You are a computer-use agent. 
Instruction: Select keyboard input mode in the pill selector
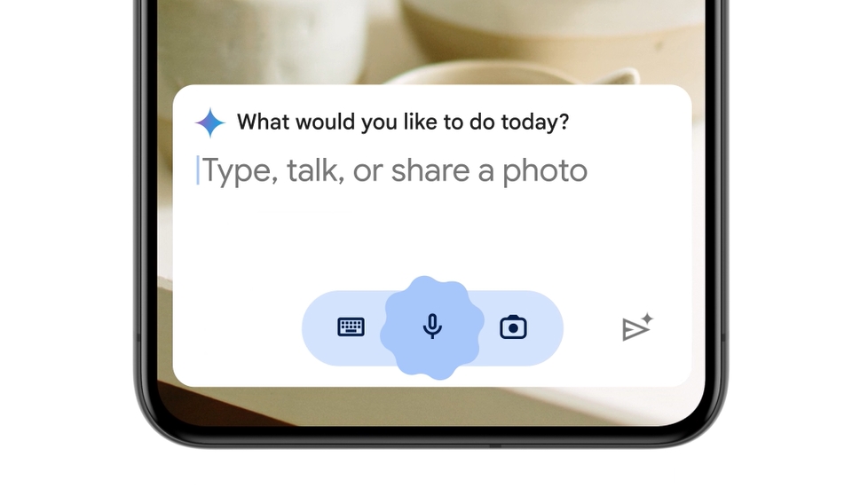(351, 327)
